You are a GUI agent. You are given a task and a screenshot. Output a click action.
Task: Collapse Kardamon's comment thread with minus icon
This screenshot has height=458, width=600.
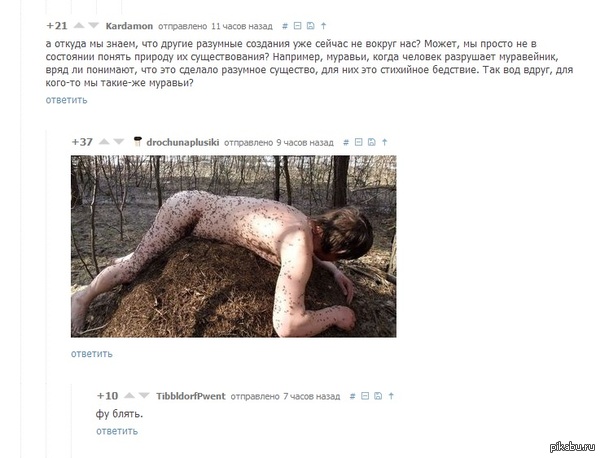tap(297, 26)
